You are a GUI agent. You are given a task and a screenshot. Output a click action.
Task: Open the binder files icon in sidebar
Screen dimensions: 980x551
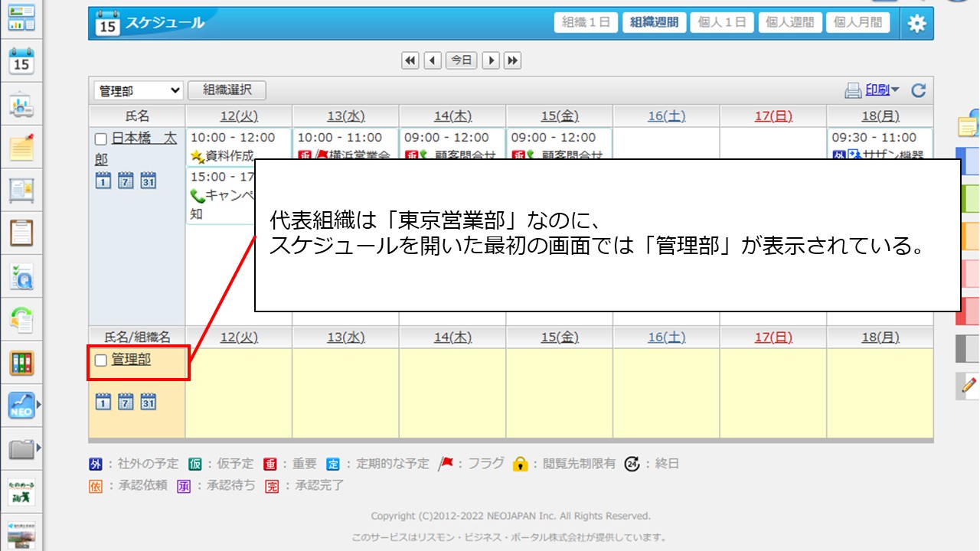pyautogui.click(x=21, y=363)
